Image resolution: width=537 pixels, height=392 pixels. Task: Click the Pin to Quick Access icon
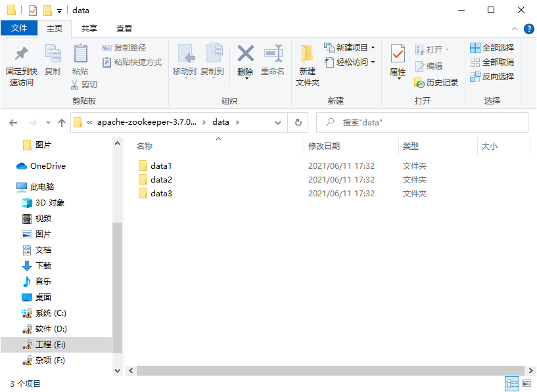[x=21, y=54]
